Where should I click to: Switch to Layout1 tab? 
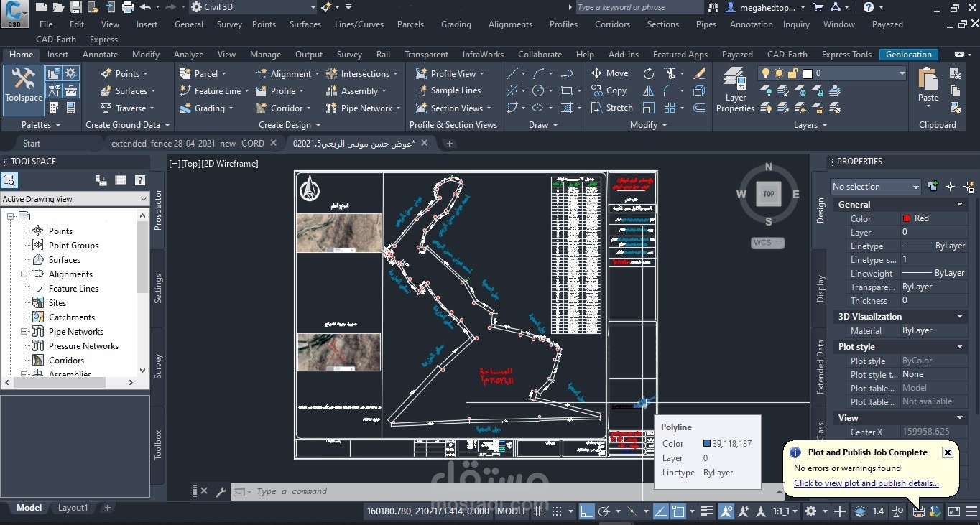tap(73, 508)
